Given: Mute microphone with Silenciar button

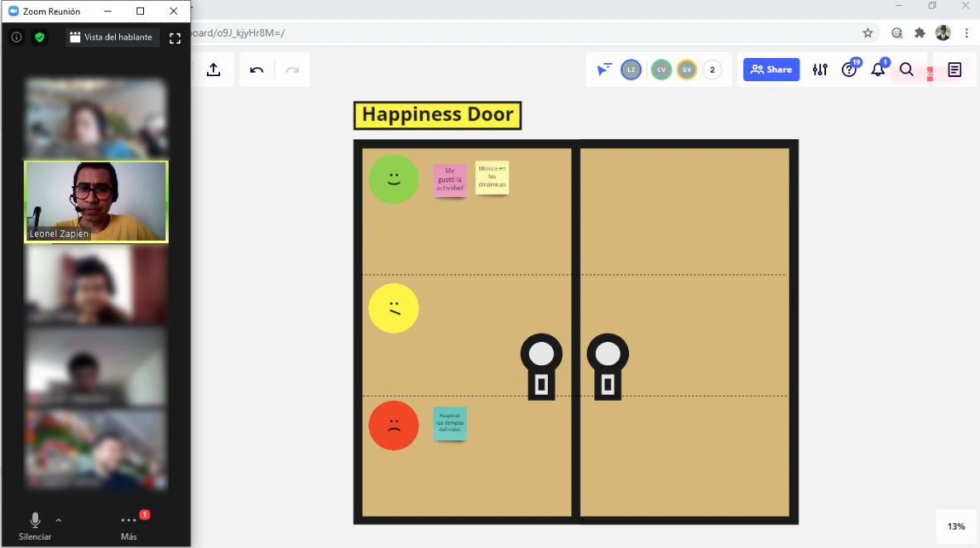Looking at the screenshot, I should coord(35,525).
